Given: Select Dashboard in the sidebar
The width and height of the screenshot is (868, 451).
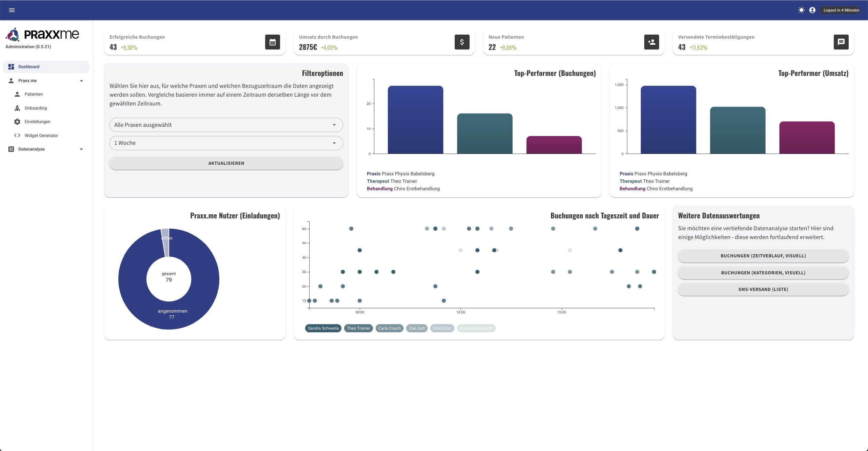Looking at the screenshot, I should 28,66.
